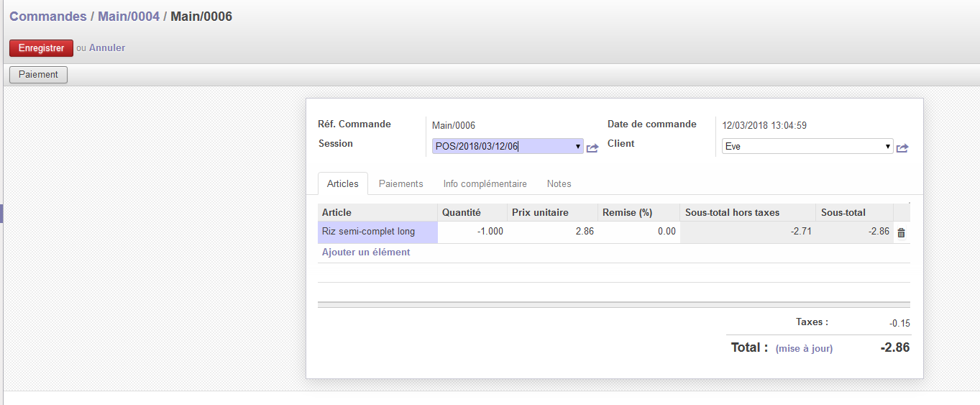Click the Annuler link
980x405 pixels.
(107, 48)
